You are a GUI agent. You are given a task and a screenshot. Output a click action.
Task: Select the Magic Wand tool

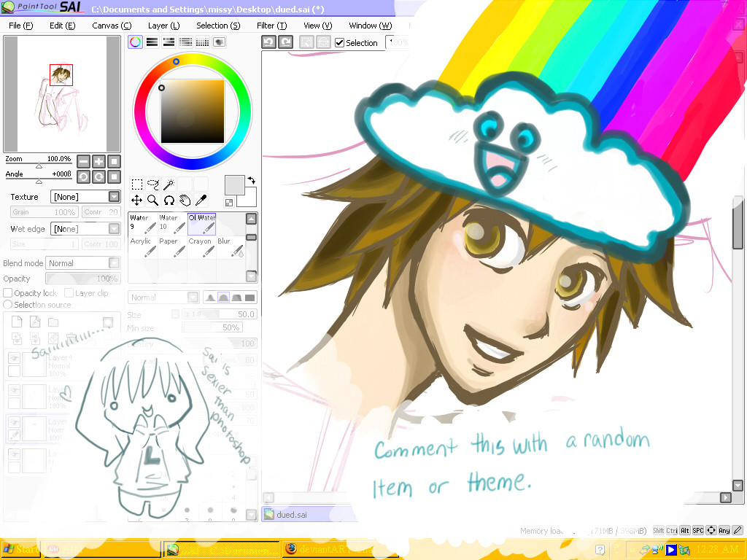(169, 184)
